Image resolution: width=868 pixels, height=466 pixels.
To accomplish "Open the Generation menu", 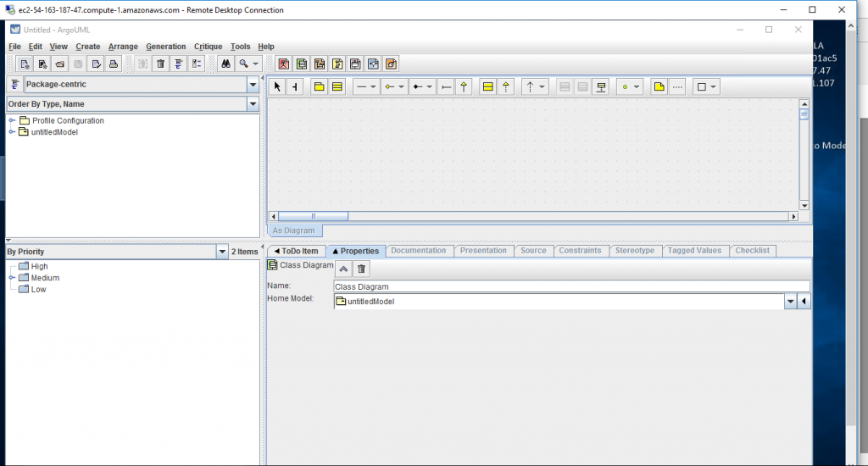I will point(165,47).
